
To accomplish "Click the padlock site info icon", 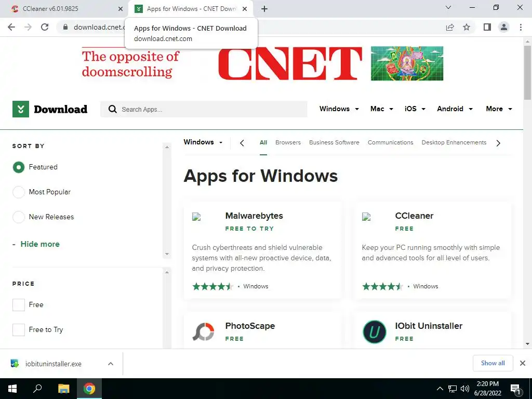I will (x=65, y=27).
